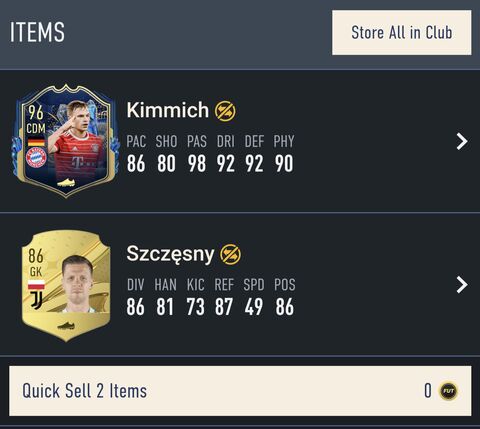
Task: Click the FUT coin icon in Quick Sell
Action: [448, 391]
